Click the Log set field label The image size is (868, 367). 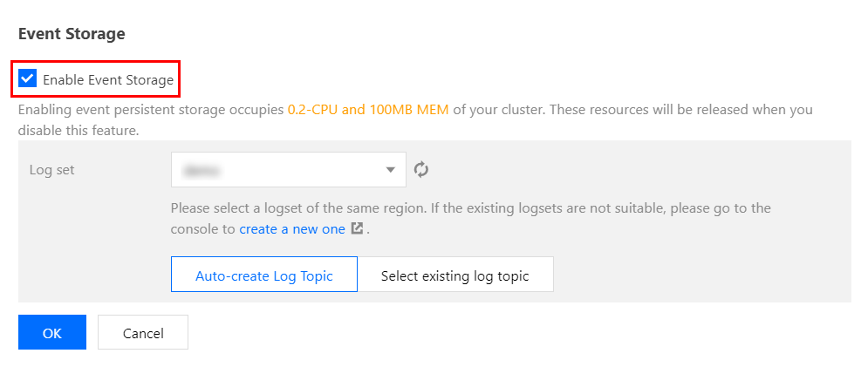click(51, 170)
